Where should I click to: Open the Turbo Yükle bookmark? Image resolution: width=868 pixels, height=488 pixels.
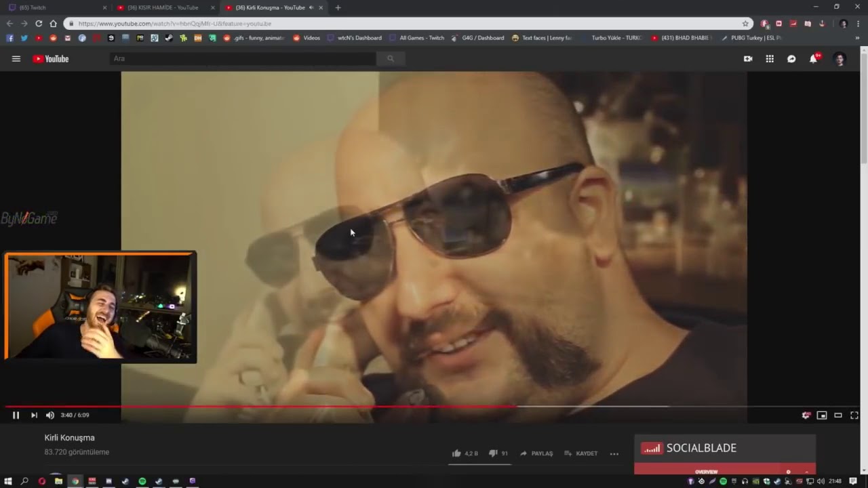[611, 38]
